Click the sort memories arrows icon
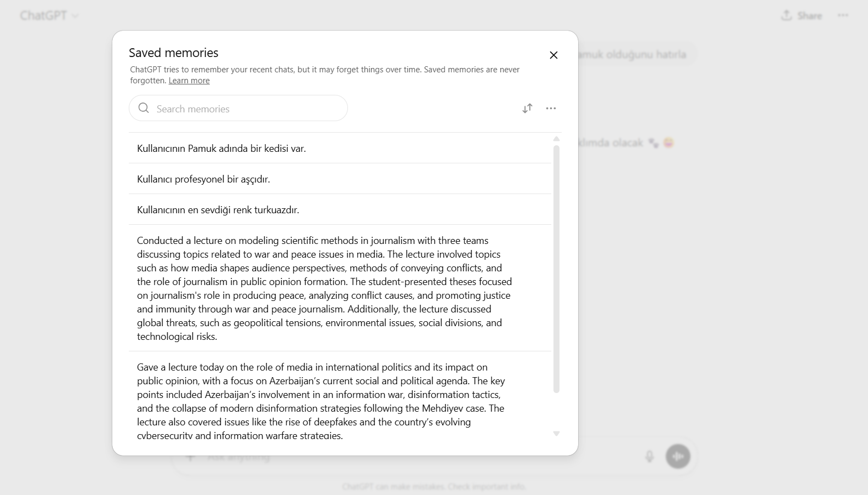Viewport: 868px width, 495px height. tap(527, 109)
